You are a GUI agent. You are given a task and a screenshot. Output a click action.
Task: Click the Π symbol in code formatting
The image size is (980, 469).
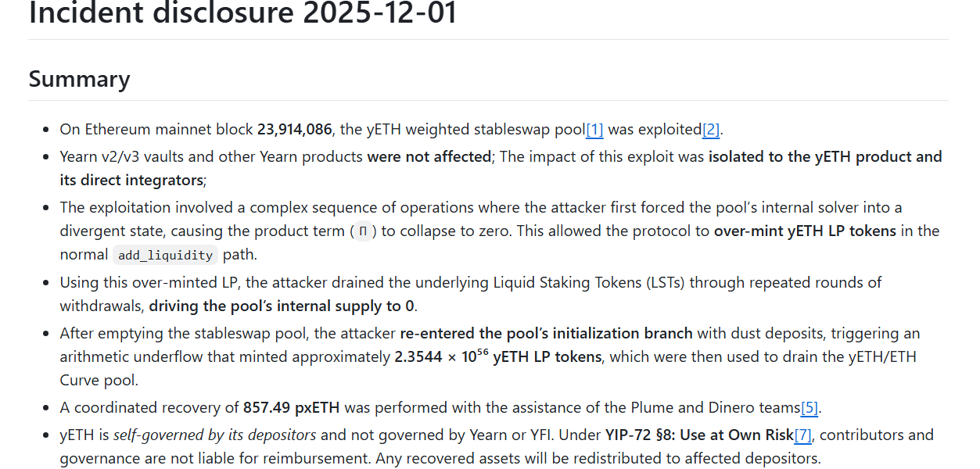tap(361, 231)
